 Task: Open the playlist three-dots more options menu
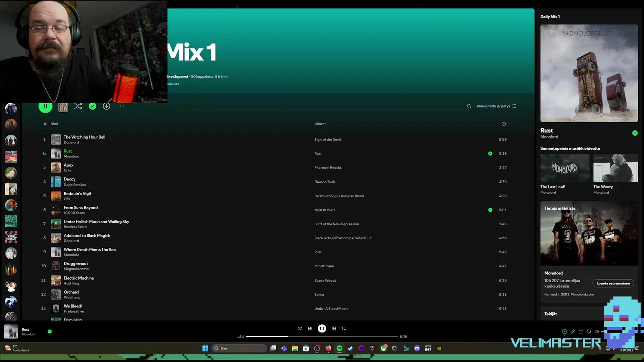click(x=120, y=106)
